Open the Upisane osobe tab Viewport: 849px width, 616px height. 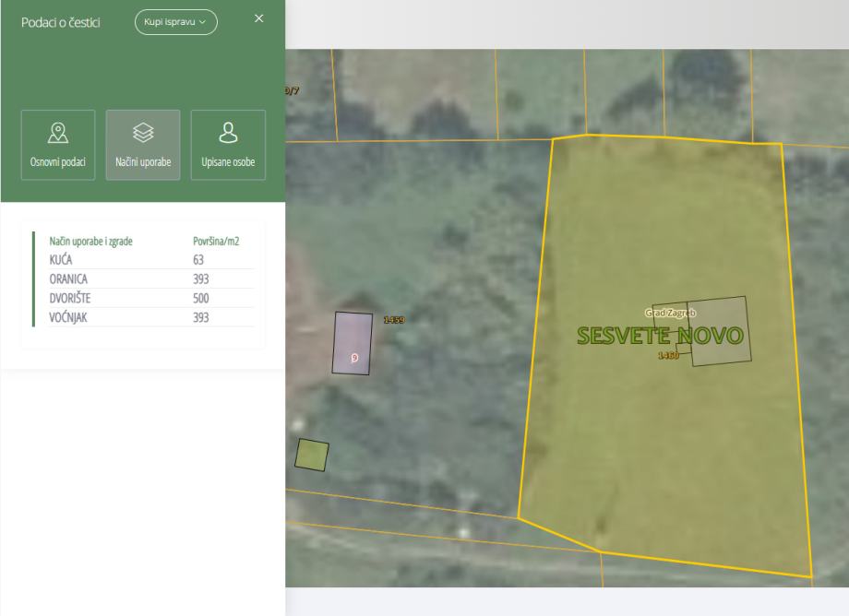point(228,145)
